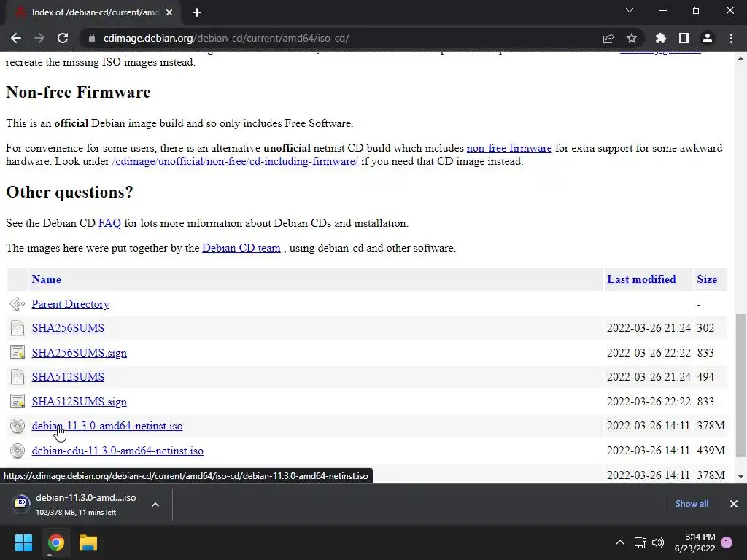The height and width of the screenshot is (560, 747).
Task: Open the Chrome profile icon
Action: [x=708, y=38]
